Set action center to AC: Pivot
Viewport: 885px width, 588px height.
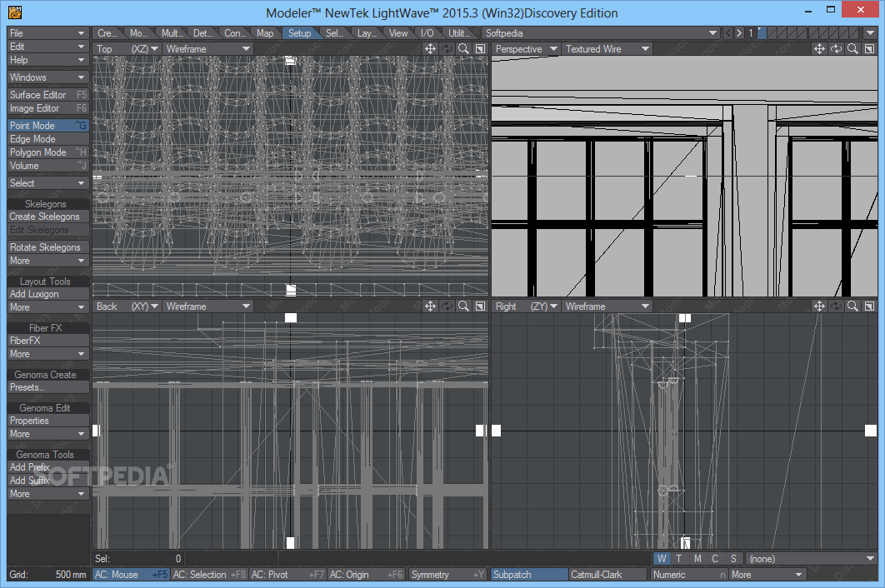pos(287,575)
